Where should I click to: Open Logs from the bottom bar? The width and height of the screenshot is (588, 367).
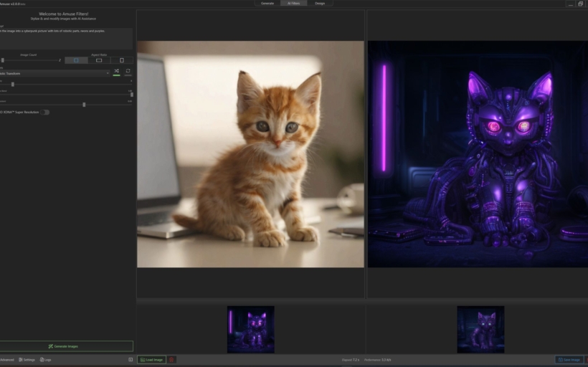coord(46,360)
